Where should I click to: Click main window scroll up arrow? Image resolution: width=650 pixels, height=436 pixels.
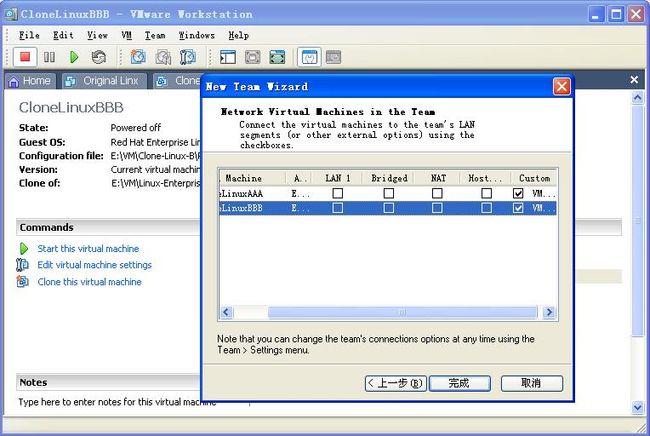638,98
